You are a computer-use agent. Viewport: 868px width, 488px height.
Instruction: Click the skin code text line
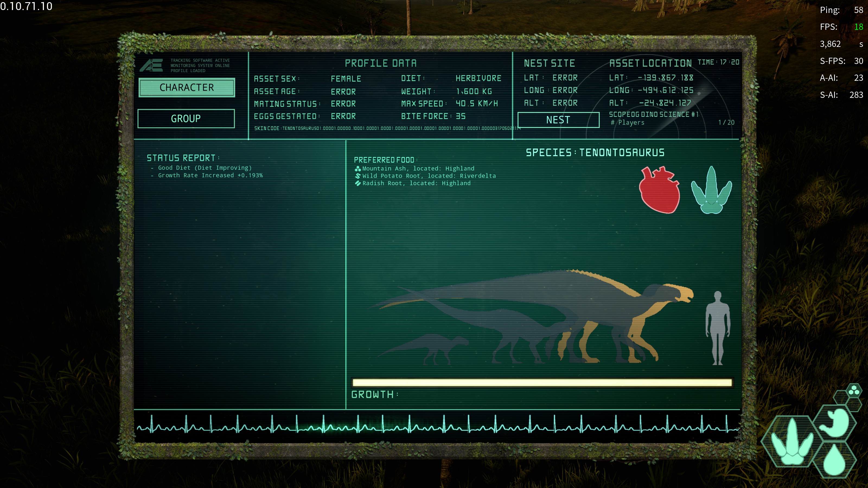pyautogui.click(x=388, y=128)
